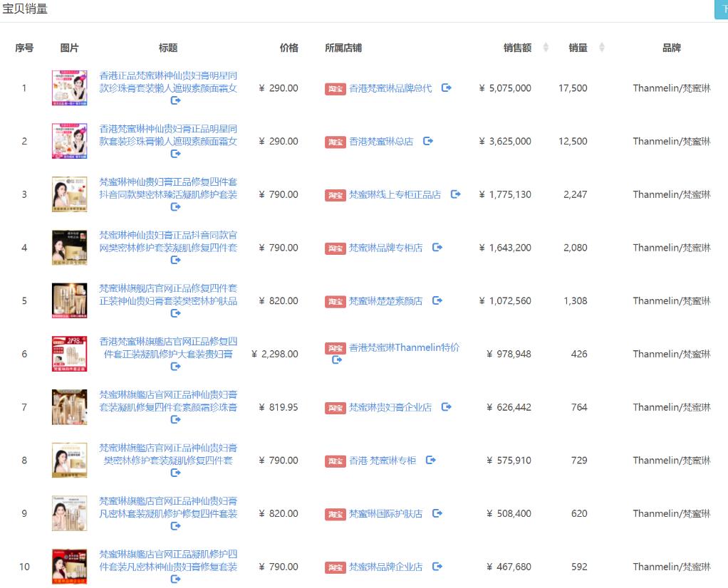Open external link under title in row 3
The height and width of the screenshot is (588, 728).
click(x=175, y=206)
